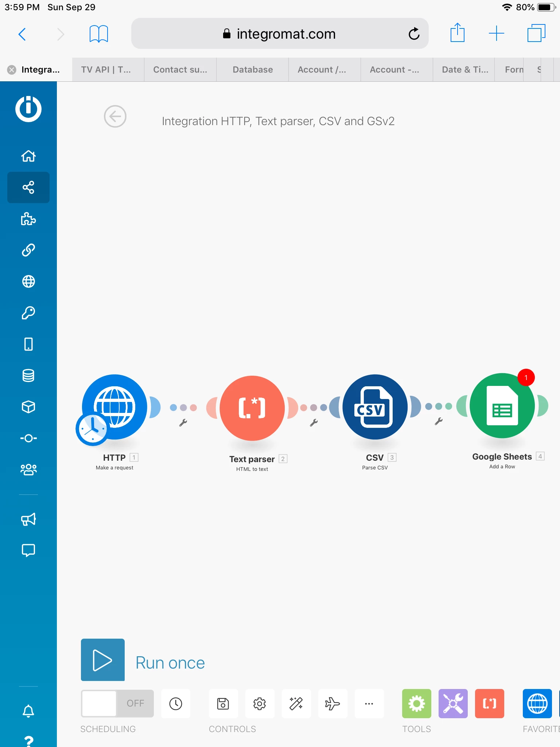Click wrench between HTTP and Text parser

click(x=183, y=423)
